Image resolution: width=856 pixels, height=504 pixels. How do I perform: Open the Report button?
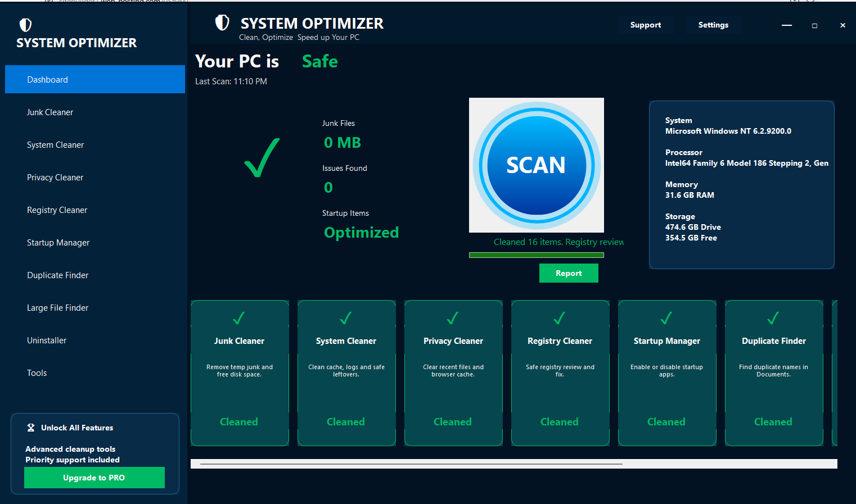pyautogui.click(x=569, y=273)
